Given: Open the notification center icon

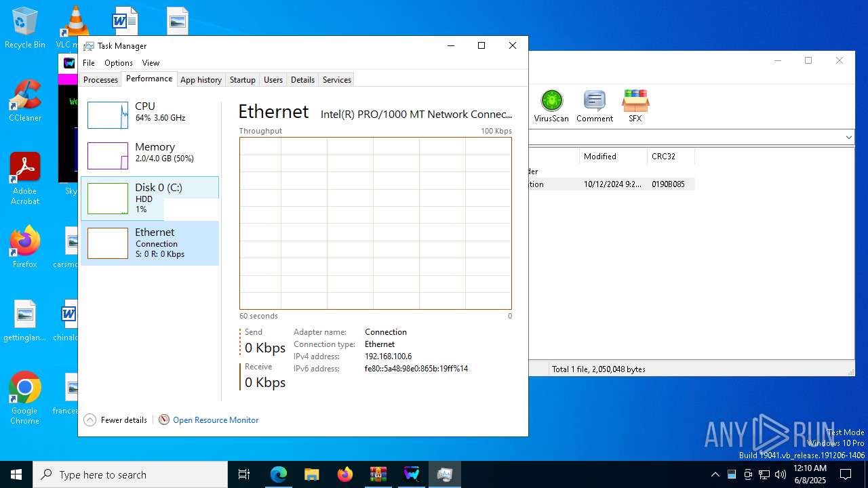Looking at the screenshot, I should click(x=846, y=474).
